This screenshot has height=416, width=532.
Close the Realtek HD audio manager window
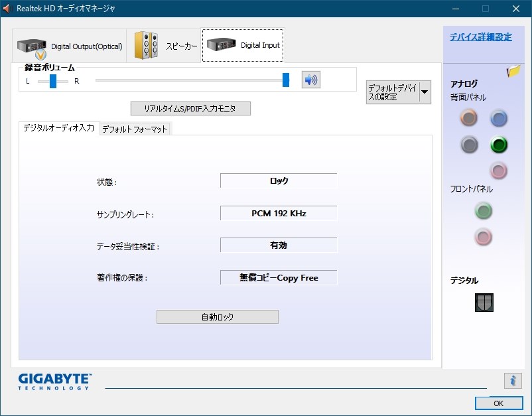[x=516, y=9]
